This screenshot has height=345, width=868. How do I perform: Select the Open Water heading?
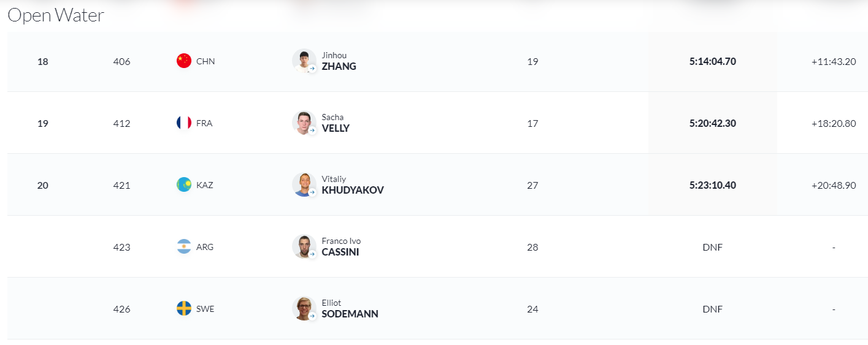[56, 15]
